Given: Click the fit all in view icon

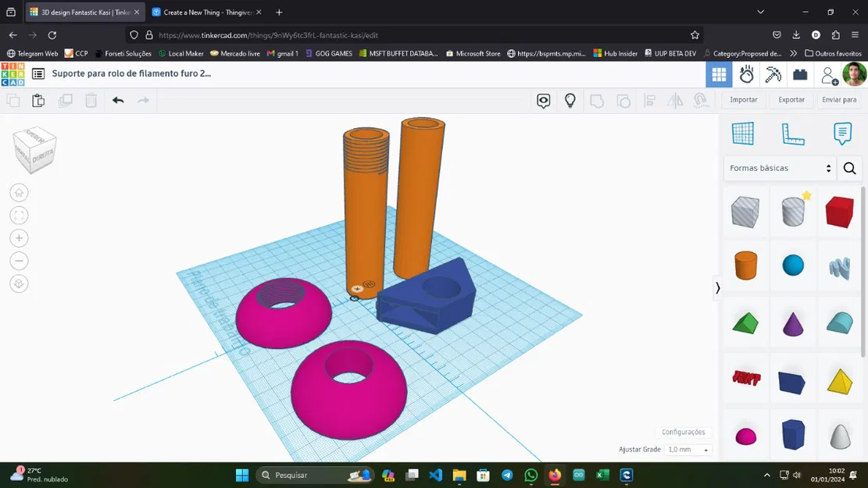Looking at the screenshot, I should [x=19, y=216].
